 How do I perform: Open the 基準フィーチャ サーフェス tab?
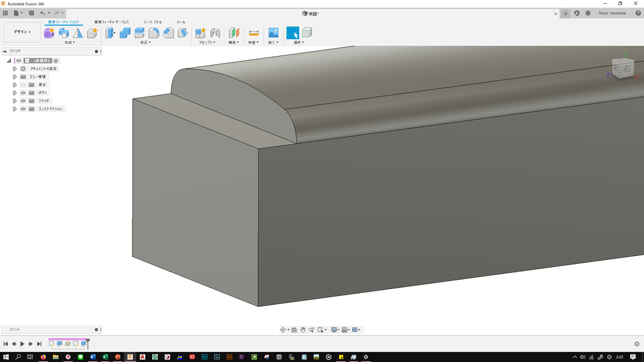click(111, 22)
